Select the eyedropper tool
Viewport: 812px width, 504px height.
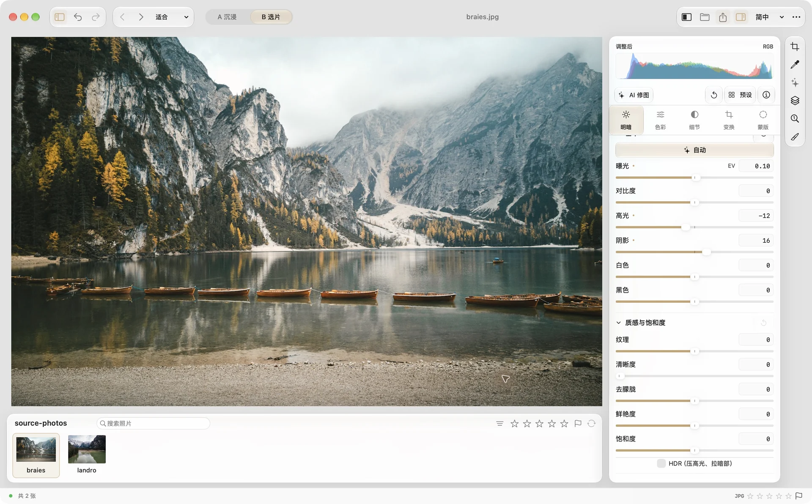(x=795, y=65)
